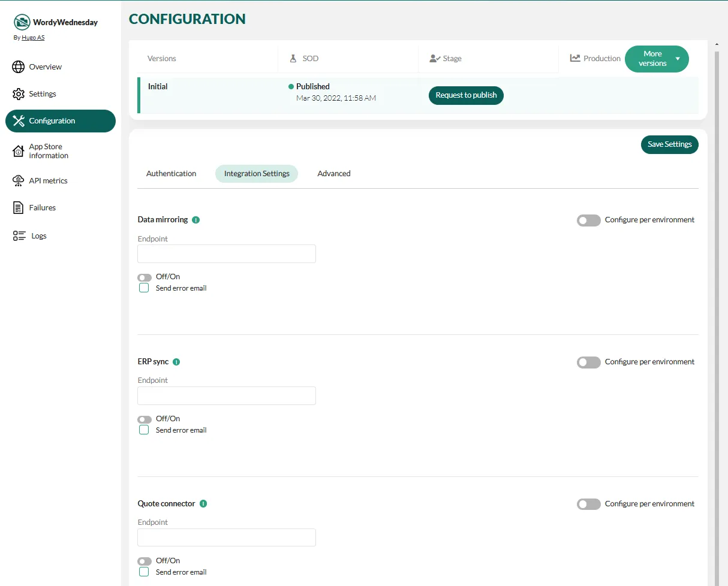728x586 pixels.
Task: Open App Store information house icon
Action: tap(19, 151)
